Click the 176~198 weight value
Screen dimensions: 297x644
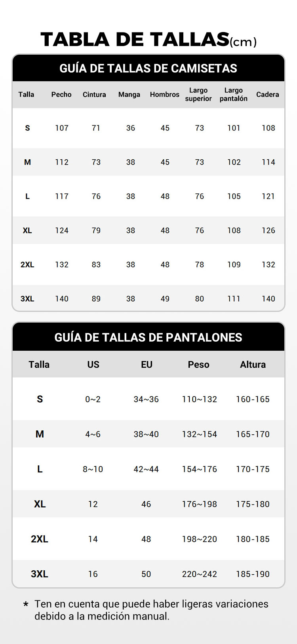[200, 504]
